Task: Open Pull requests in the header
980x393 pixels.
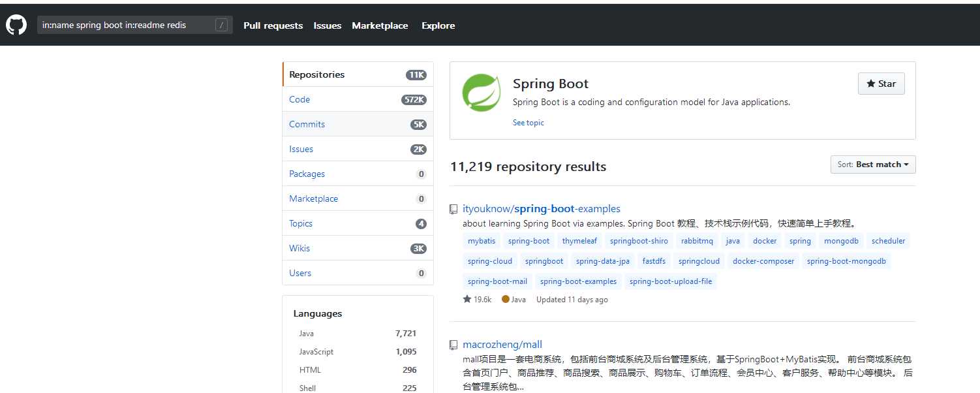Action: (273, 25)
